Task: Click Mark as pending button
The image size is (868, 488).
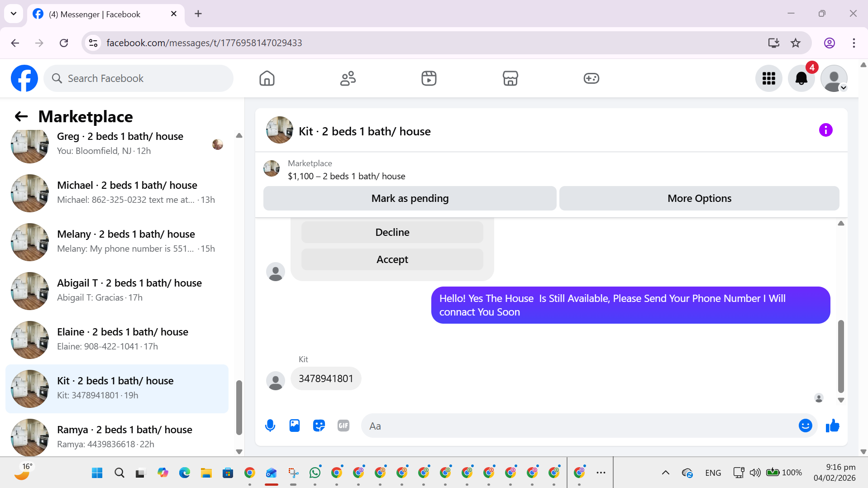Action: point(410,198)
